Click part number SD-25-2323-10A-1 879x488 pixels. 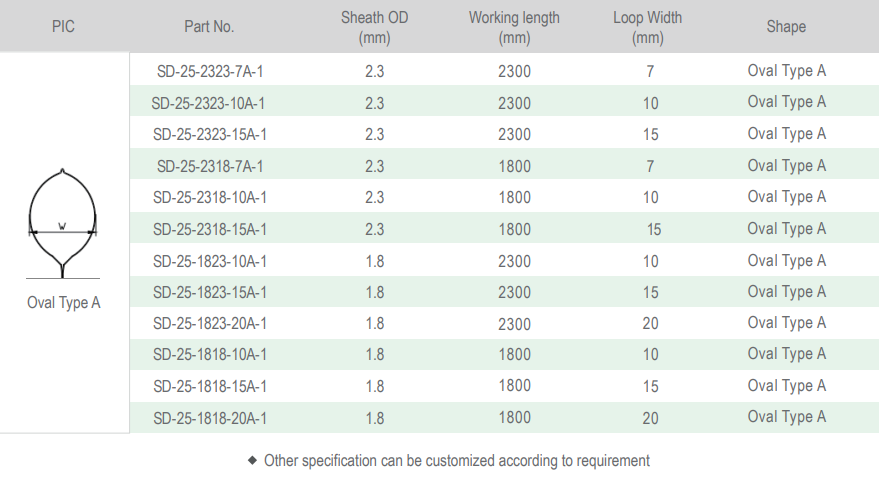point(210,103)
